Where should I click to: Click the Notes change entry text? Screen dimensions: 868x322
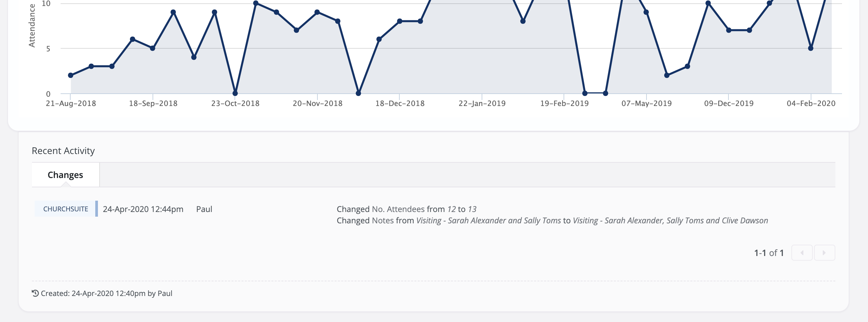tap(552, 221)
